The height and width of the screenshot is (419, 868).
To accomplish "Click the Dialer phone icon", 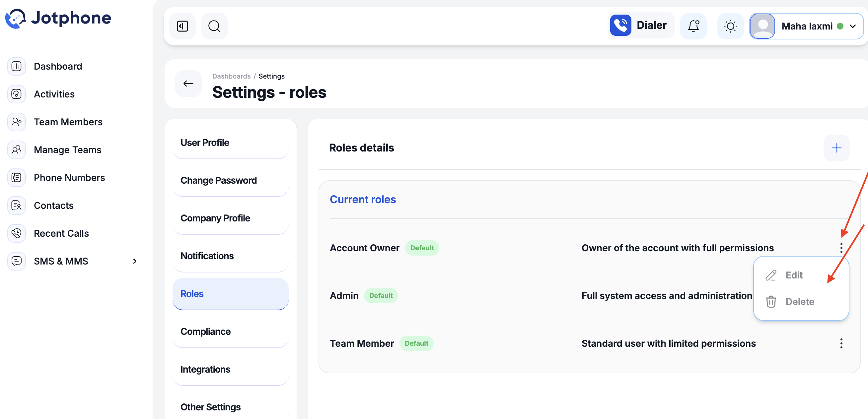I will (x=620, y=25).
